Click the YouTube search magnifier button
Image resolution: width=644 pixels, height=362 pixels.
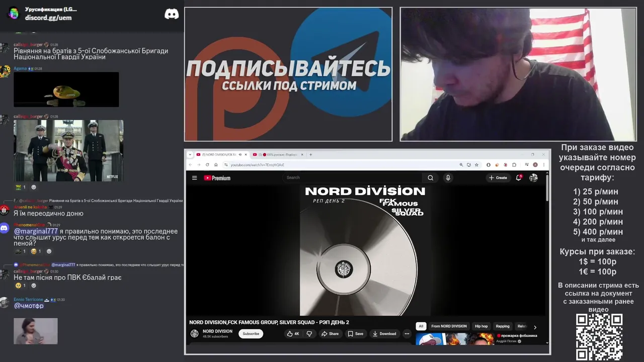click(430, 177)
